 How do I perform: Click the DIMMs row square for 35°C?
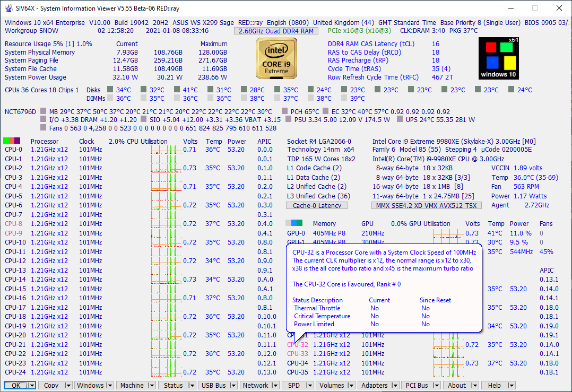point(143,98)
